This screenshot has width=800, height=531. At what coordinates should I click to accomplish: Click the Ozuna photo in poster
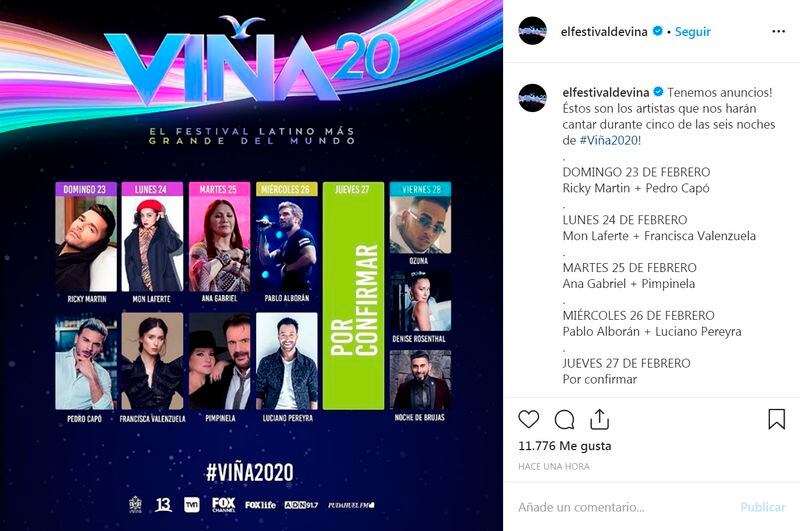tap(420, 225)
